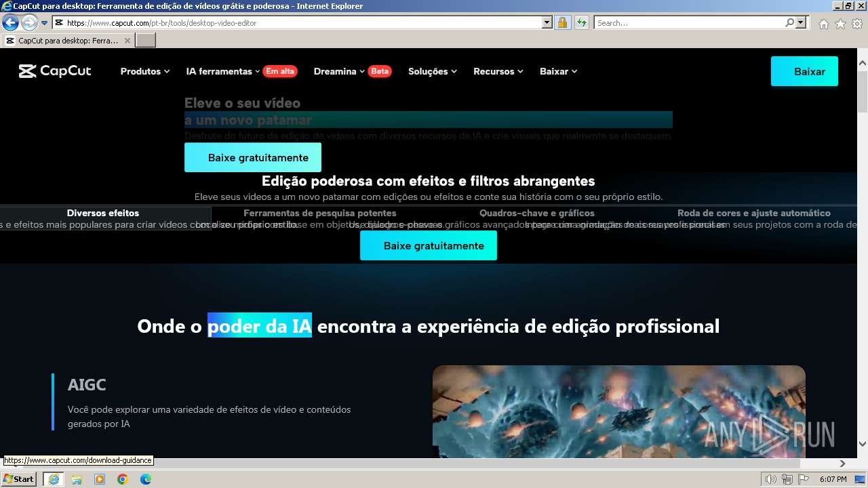This screenshot has height=488, width=868.
Task: Expand the Produtos menu
Action: tap(145, 71)
